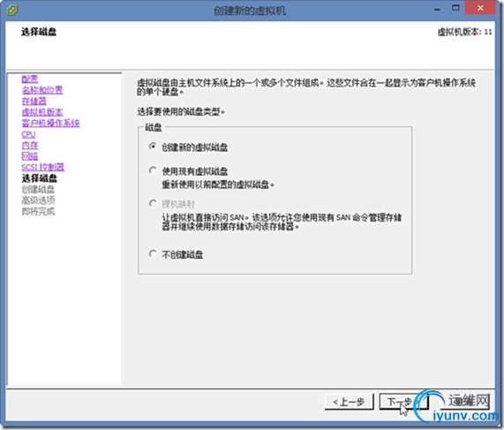This screenshot has height=430, width=504.
Task: Click '重新使用以前配置的虚拟磁盘' description
Action: (x=218, y=185)
